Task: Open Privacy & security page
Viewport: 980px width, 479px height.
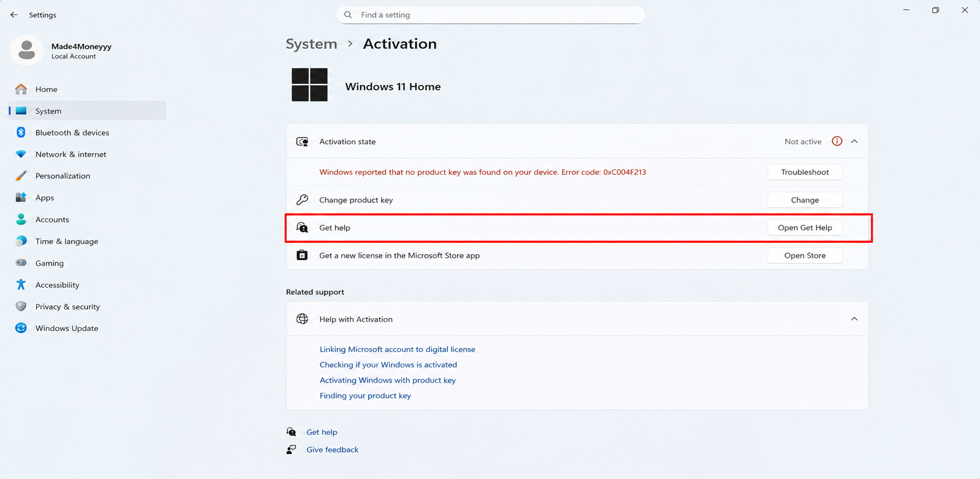Action: click(x=87, y=306)
